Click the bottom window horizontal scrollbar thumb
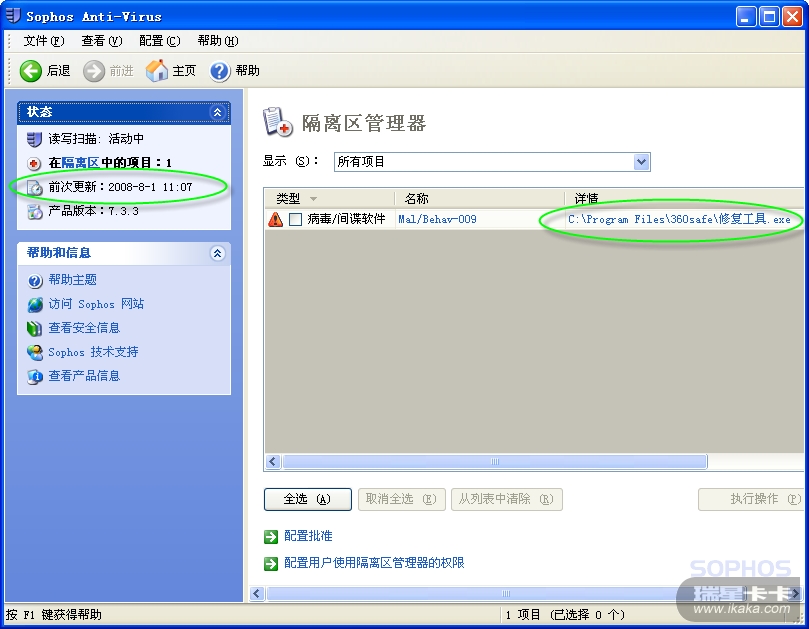This screenshot has width=809, height=629. tap(506, 593)
